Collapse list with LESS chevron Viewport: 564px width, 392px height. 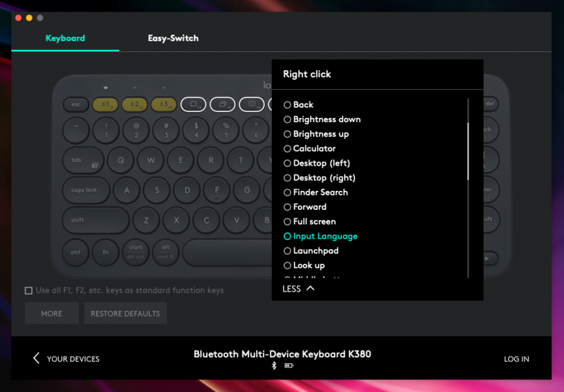[x=299, y=289]
